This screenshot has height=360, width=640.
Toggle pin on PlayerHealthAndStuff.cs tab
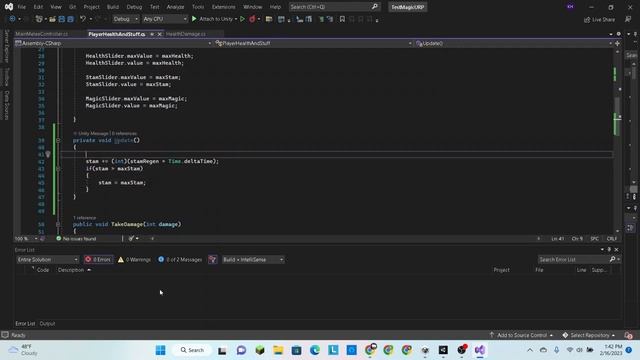[152, 34]
